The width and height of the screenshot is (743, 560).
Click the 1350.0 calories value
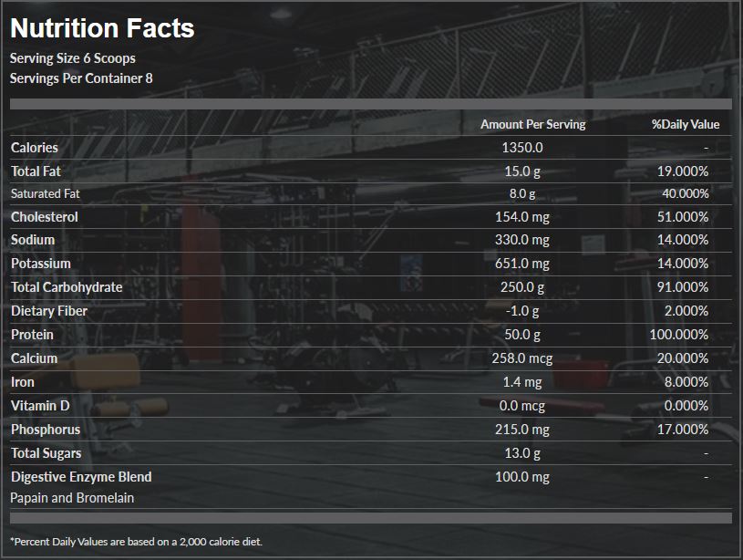click(x=522, y=148)
